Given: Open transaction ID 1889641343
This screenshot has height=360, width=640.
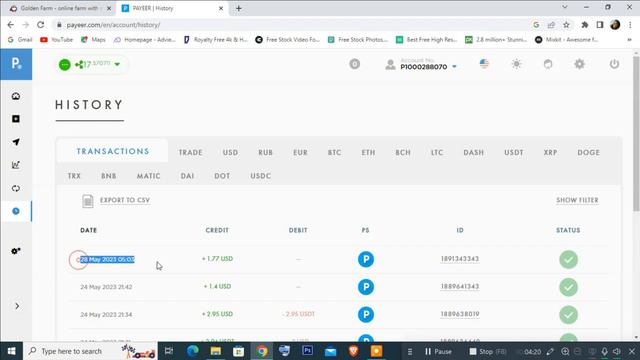Looking at the screenshot, I should pyautogui.click(x=460, y=287).
